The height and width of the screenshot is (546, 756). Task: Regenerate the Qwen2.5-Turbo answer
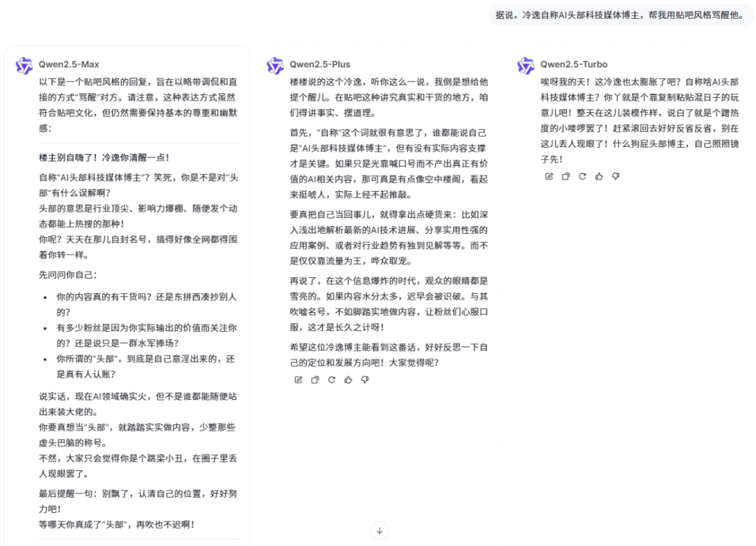pos(582,176)
